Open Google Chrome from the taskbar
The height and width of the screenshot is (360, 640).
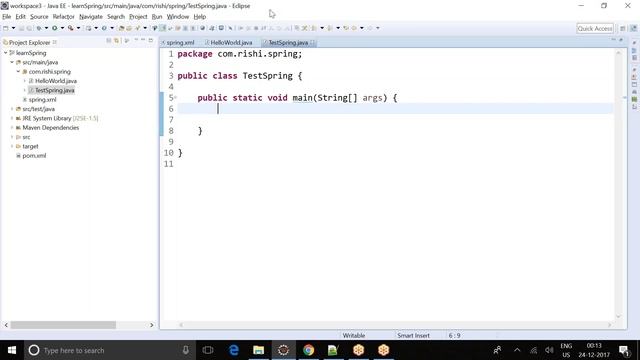pyautogui.click(x=309, y=350)
